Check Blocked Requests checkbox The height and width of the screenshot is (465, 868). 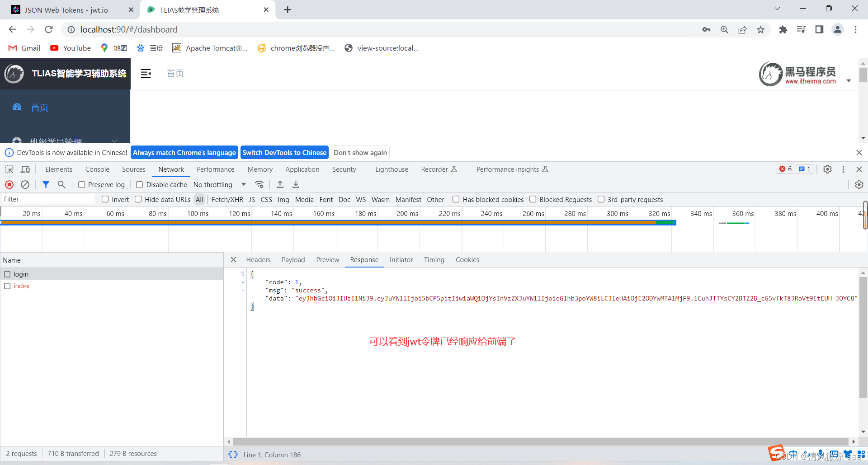(x=533, y=199)
